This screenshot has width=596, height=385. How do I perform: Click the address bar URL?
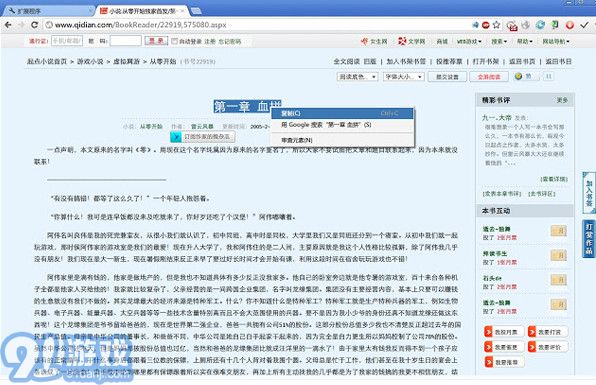point(140,25)
